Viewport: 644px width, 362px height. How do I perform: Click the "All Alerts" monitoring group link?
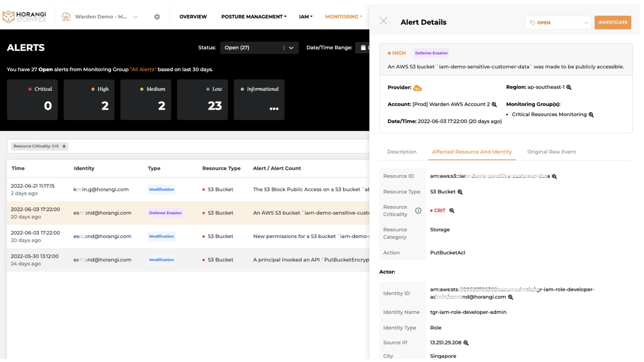pyautogui.click(x=143, y=69)
